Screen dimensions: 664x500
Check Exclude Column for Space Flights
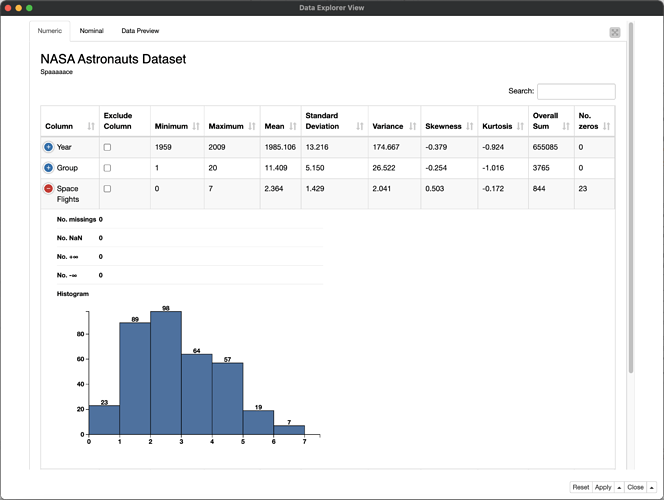[x=108, y=189]
